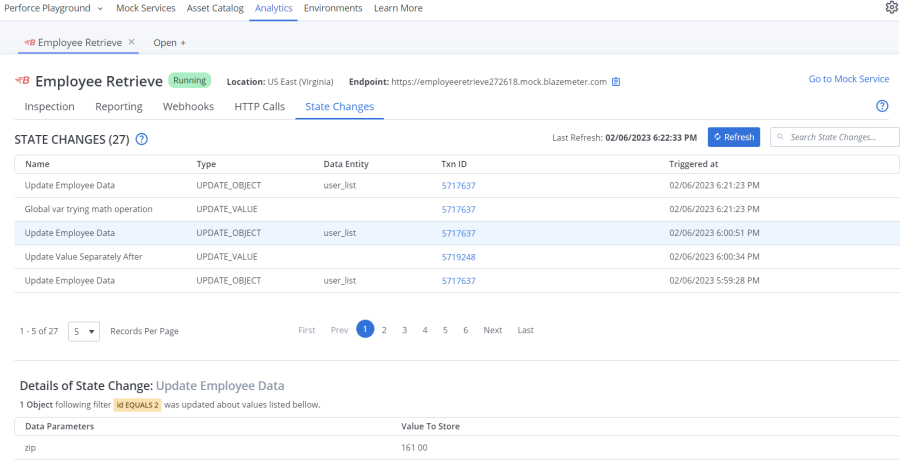Open Txn ID link of 6:00:51 PM row

coord(459,234)
